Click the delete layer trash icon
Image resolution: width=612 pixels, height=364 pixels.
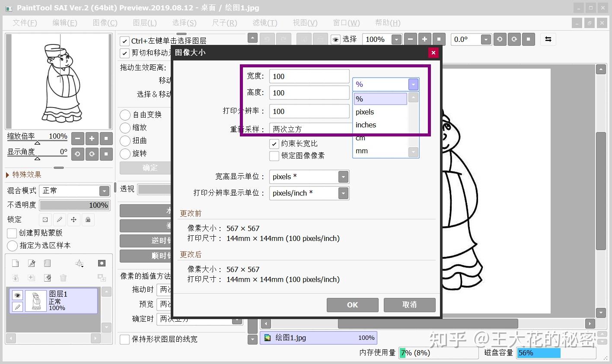[x=63, y=278]
